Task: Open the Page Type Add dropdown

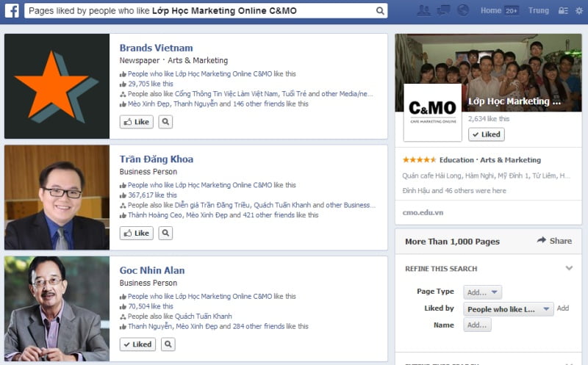Action: (x=482, y=292)
